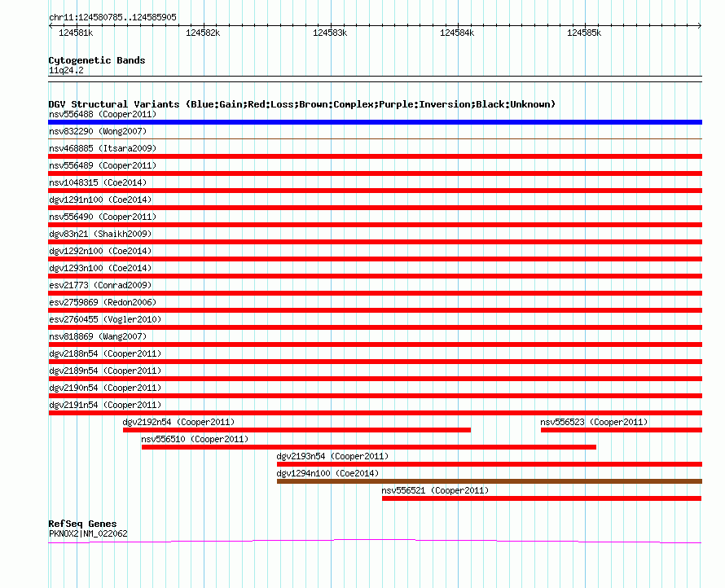This screenshot has width=725, height=588.
Task: Click the dgv1293n100 (Coe2014) label
Action: 100,268
